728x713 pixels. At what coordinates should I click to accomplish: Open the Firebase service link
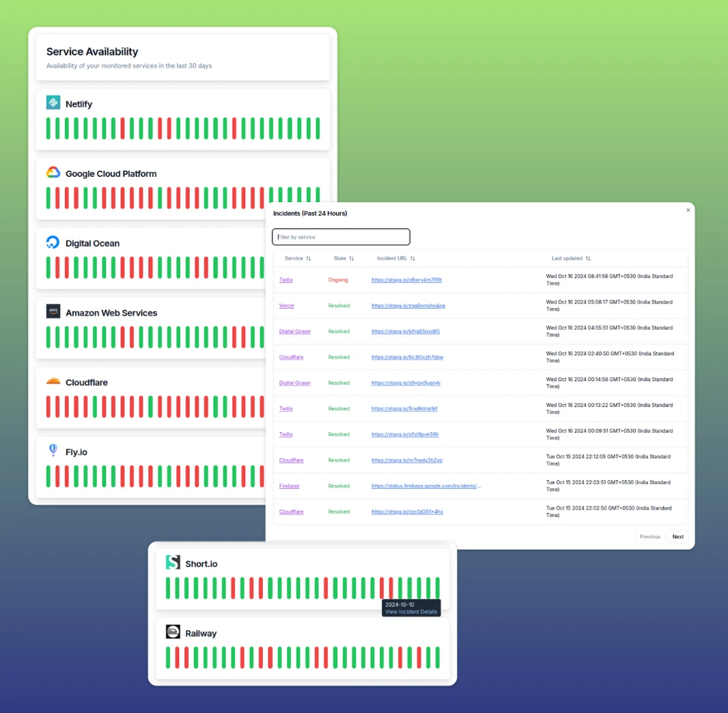(290, 486)
